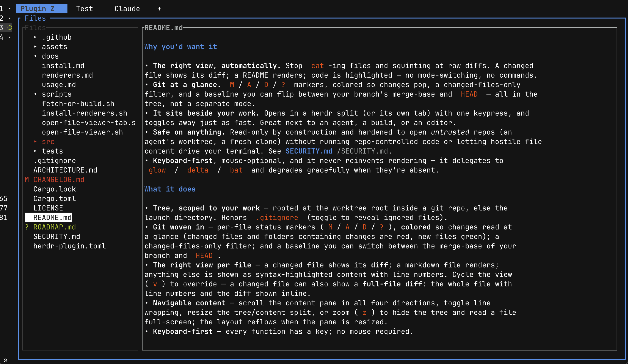Click the bold 'Safe on anything' text
Screen dimensions: 628x364
click(x=187, y=132)
